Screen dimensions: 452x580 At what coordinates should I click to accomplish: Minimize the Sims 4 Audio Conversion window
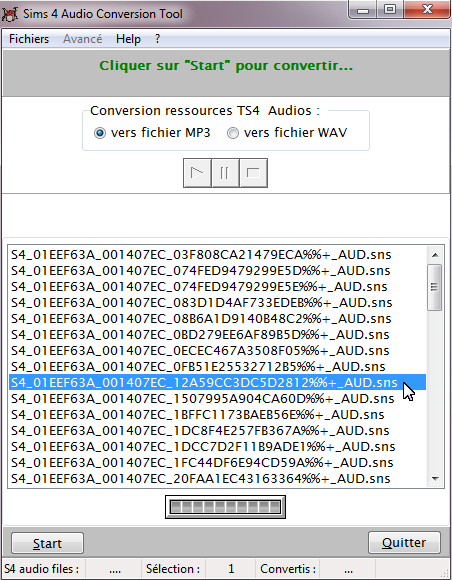click(x=362, y=10)
